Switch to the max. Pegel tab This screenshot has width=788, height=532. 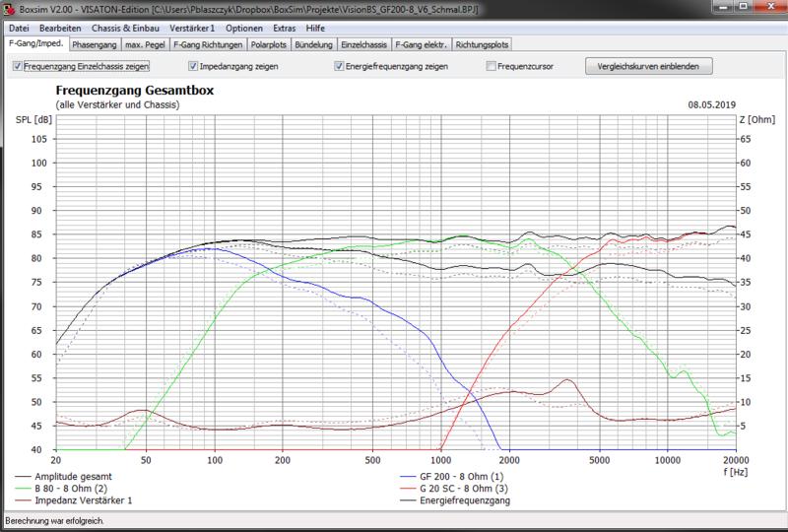(146, 44)
